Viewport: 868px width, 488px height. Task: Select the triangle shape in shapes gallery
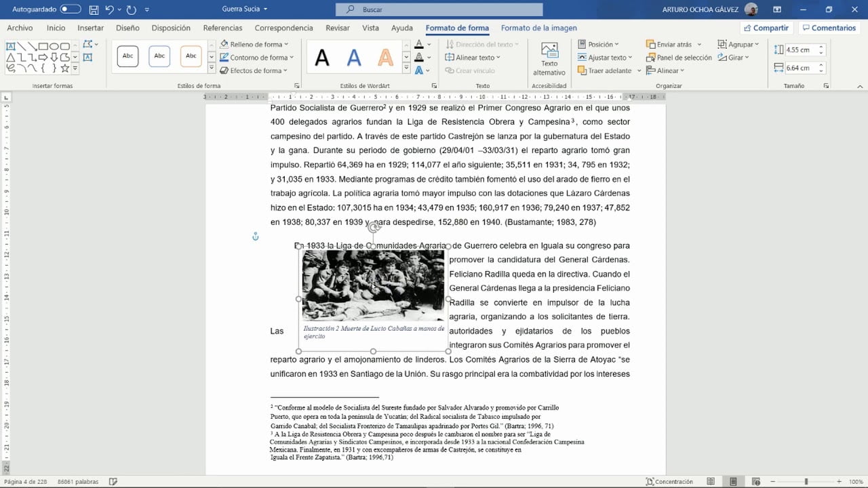pyautogui.click(x=11, y=57)
